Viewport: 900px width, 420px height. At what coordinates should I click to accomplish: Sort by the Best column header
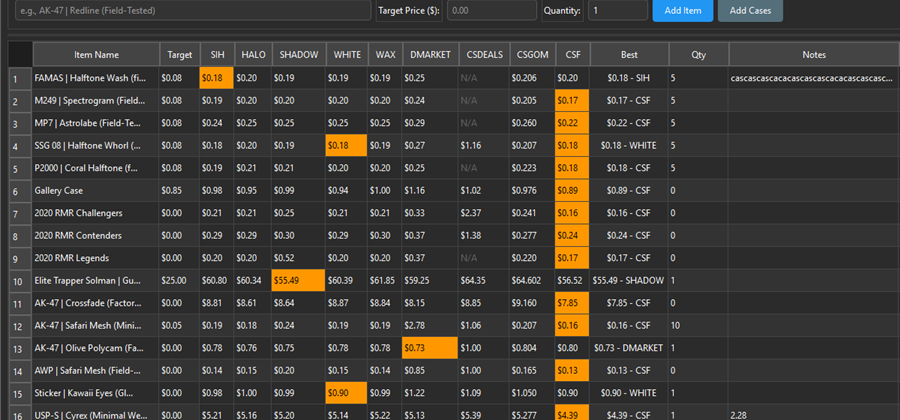629,55
